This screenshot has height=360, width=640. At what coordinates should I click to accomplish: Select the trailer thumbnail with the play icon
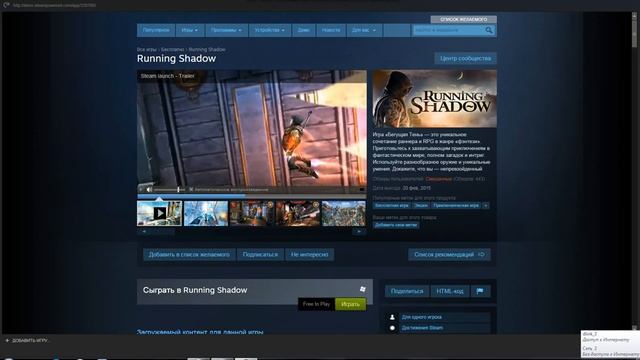click(160, 213)
